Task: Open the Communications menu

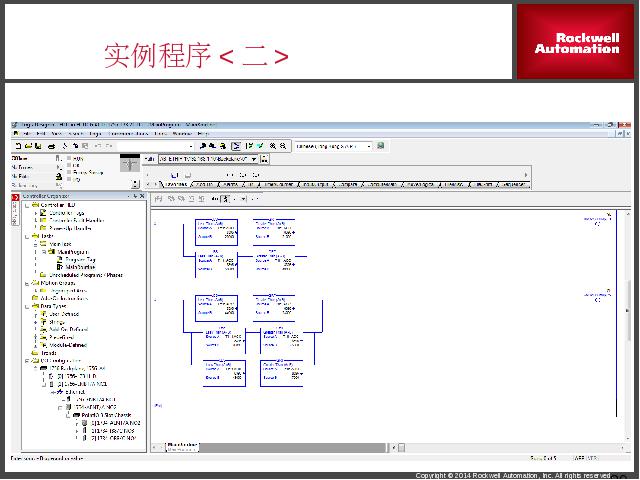Action: [x=129, y=133]
